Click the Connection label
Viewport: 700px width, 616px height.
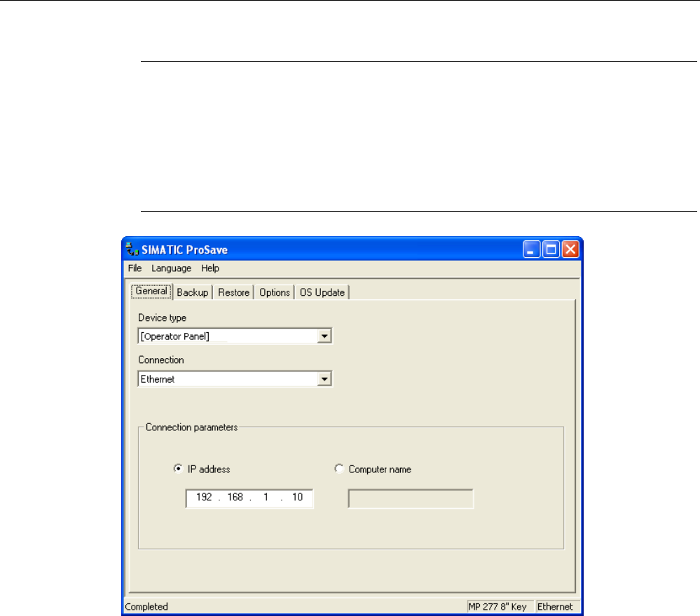pyautogui.click(x=160, y=360)
